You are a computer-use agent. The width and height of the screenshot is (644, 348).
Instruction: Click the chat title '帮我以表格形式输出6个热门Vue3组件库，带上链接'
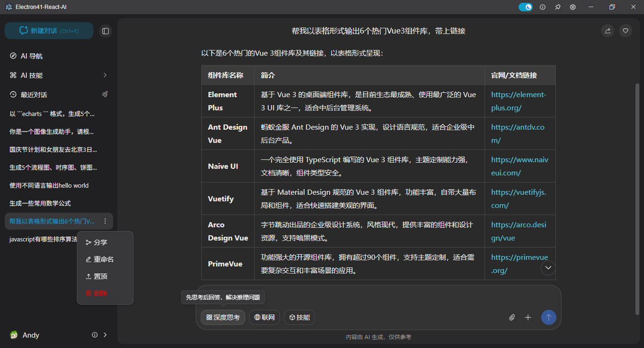coord(379,31)
